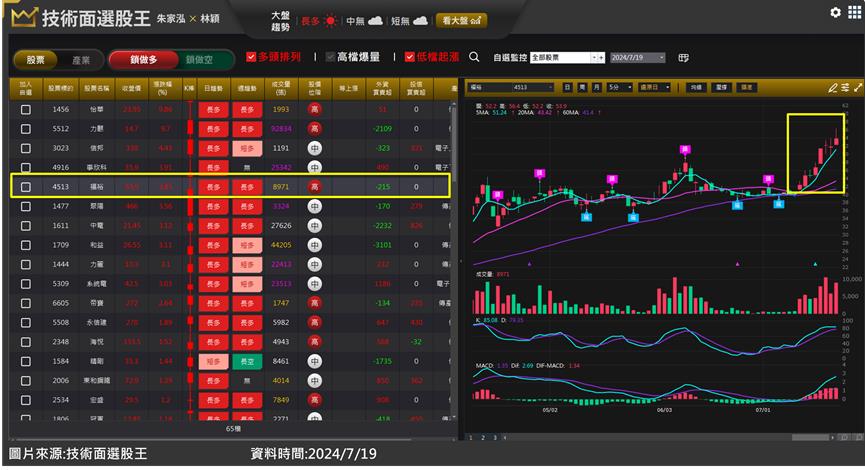Select the stock row 4513
Image resolution: width=865 pixels, height=470 pixels.
[231, 186]
